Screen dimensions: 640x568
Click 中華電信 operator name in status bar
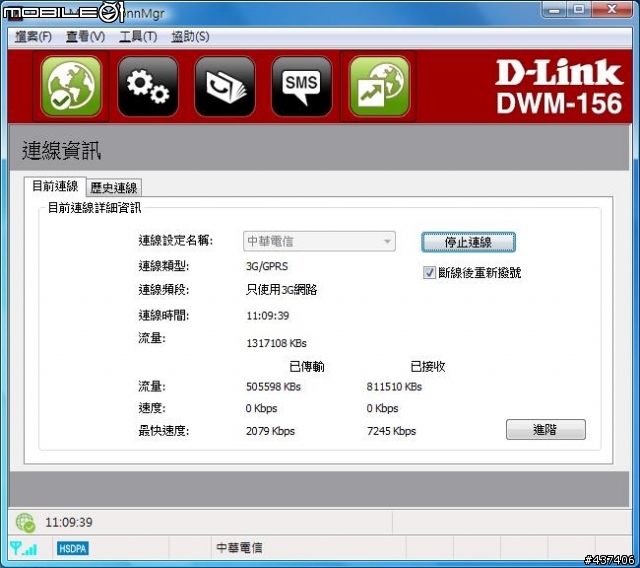(x=239, y=548)
